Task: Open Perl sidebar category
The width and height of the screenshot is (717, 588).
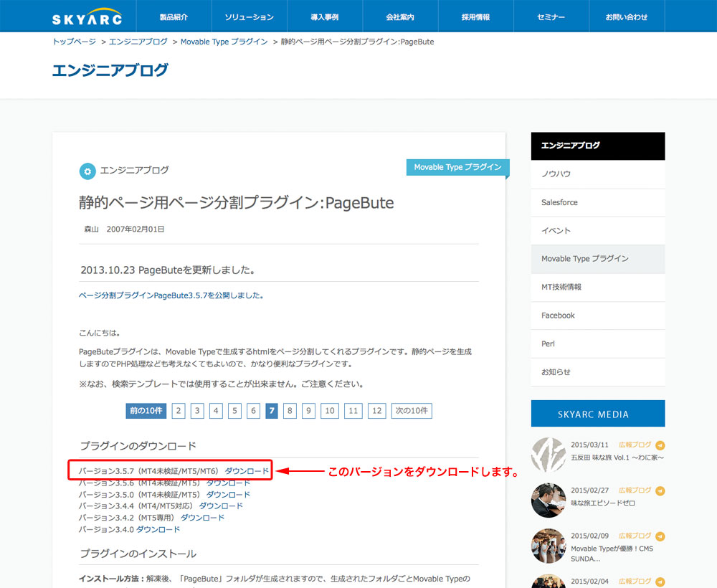Action: (x=598, y=344)
